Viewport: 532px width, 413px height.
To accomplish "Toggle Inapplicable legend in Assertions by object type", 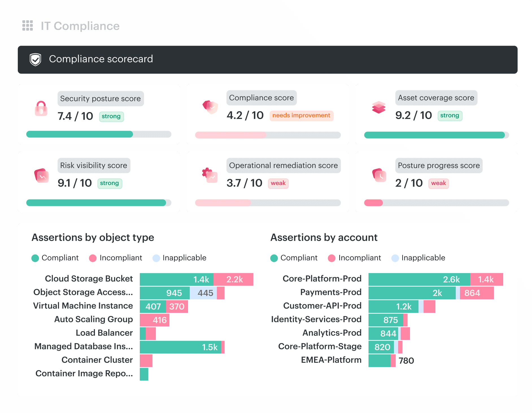I will click(x=179, y=258).
